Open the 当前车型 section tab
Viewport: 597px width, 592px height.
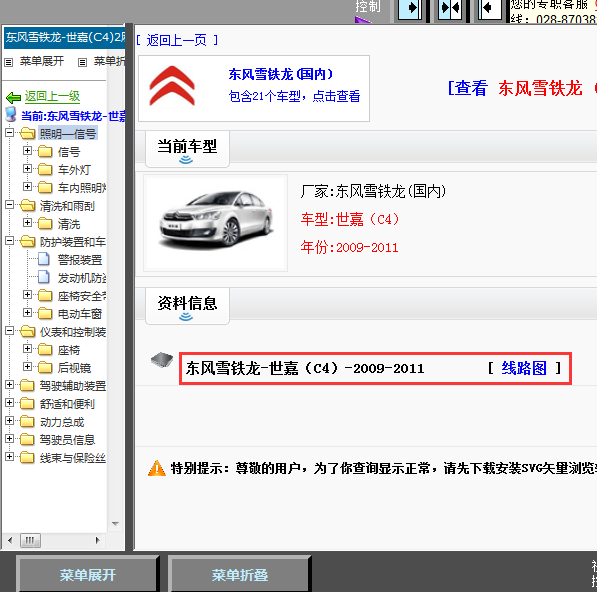(187, 149)
